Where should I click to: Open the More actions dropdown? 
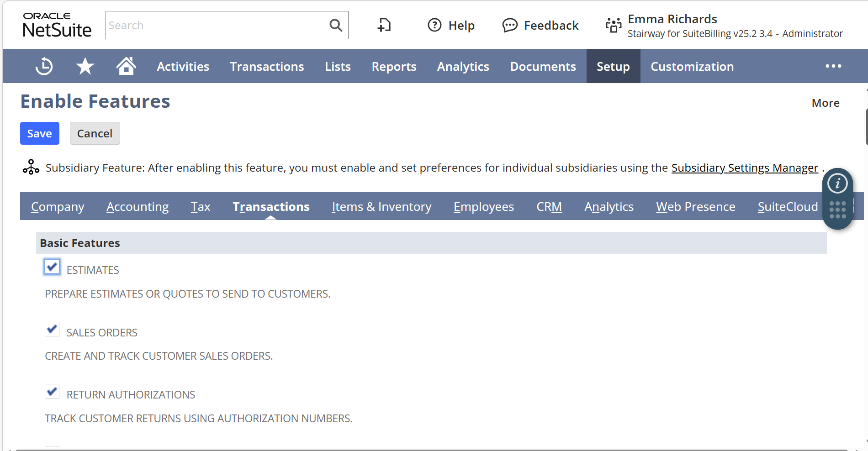click(x=825, y=103)
